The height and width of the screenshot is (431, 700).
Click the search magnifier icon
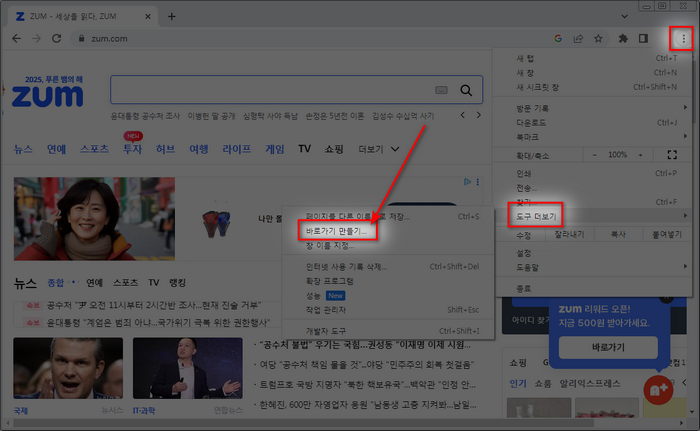tap(466, 90)
